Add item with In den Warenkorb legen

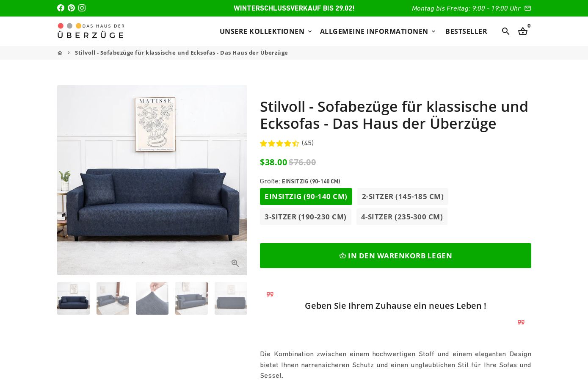(x=395, y=255)
